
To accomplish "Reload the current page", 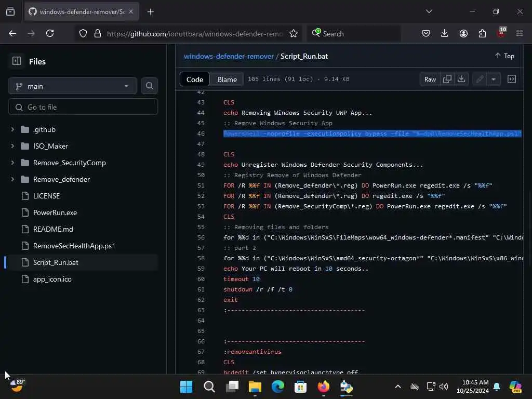I will tap(50, 34).
